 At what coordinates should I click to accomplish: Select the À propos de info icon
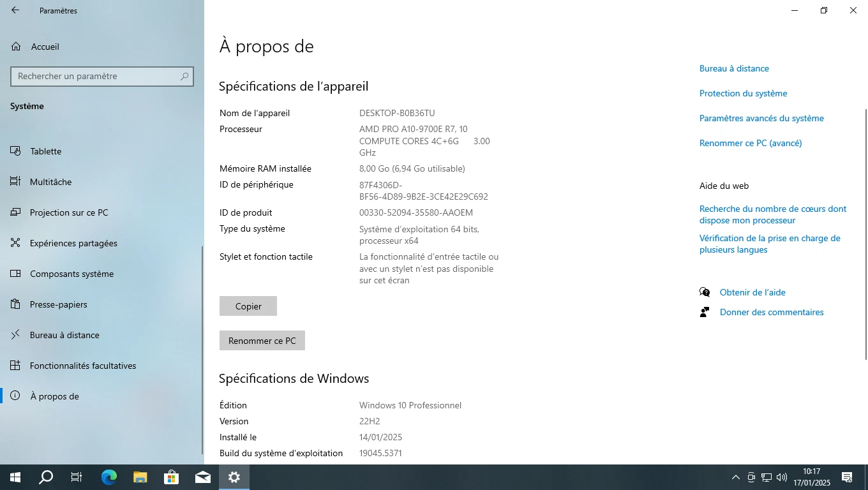[x=15, y=396]
